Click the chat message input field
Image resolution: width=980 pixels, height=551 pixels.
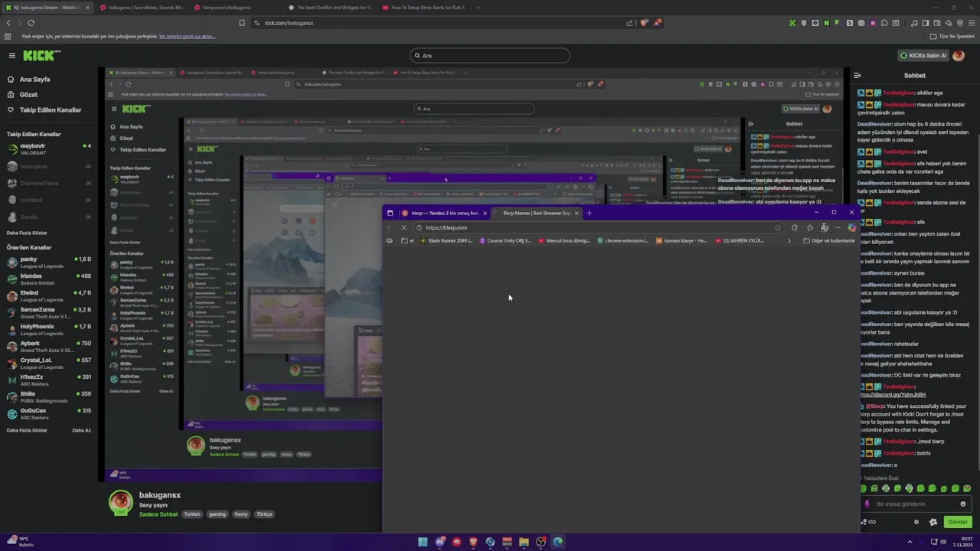pyautogui.click(x=915, y=504)
